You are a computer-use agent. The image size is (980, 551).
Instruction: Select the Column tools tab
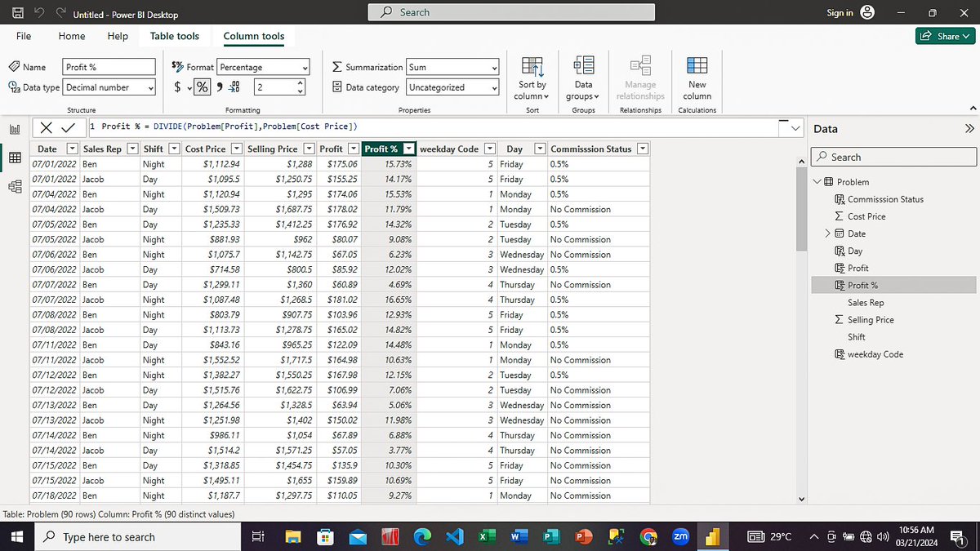pyautogui.click(x=254, y=36)
